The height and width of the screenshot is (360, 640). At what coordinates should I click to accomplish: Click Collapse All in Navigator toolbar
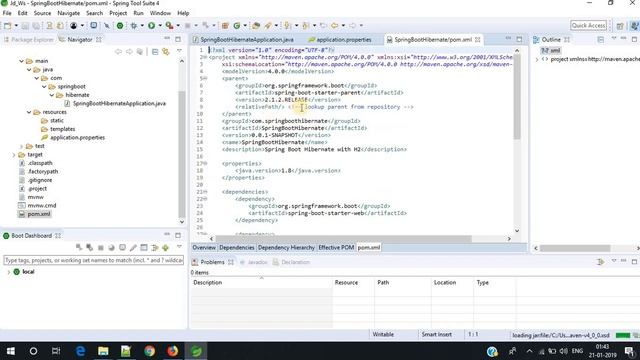click(155, 52)
